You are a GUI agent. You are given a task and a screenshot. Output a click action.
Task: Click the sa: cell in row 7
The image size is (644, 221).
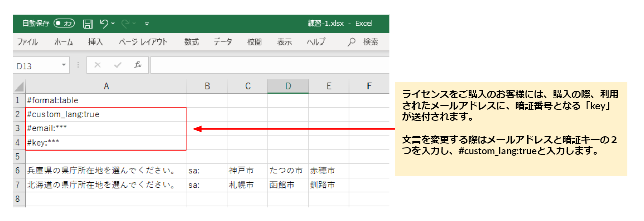(x=207, y=185)
